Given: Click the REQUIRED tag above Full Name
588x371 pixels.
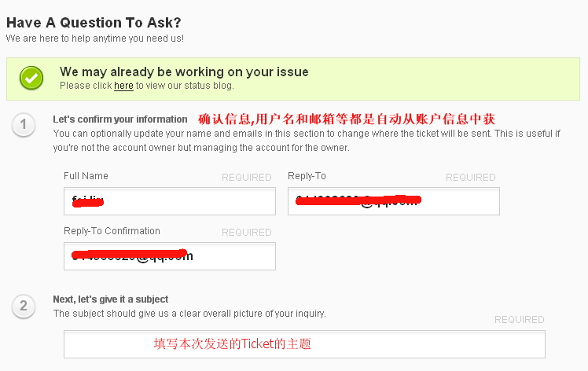Looking at the screenshot, I should 246,178.
